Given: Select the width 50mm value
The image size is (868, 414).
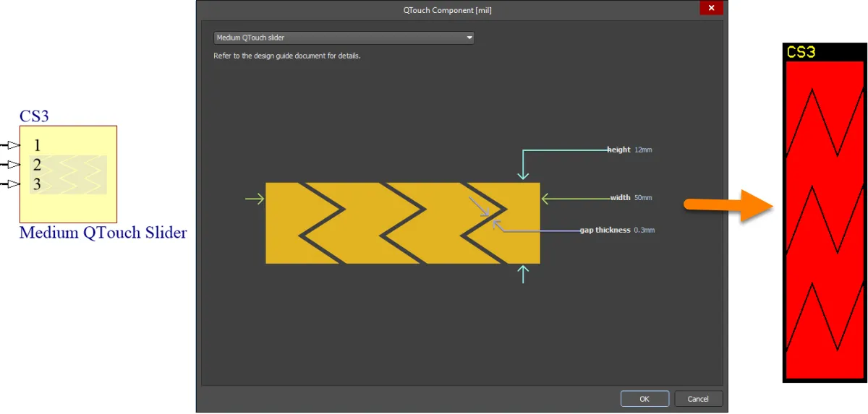Looking at the screenshot, I should coord(643,197).
